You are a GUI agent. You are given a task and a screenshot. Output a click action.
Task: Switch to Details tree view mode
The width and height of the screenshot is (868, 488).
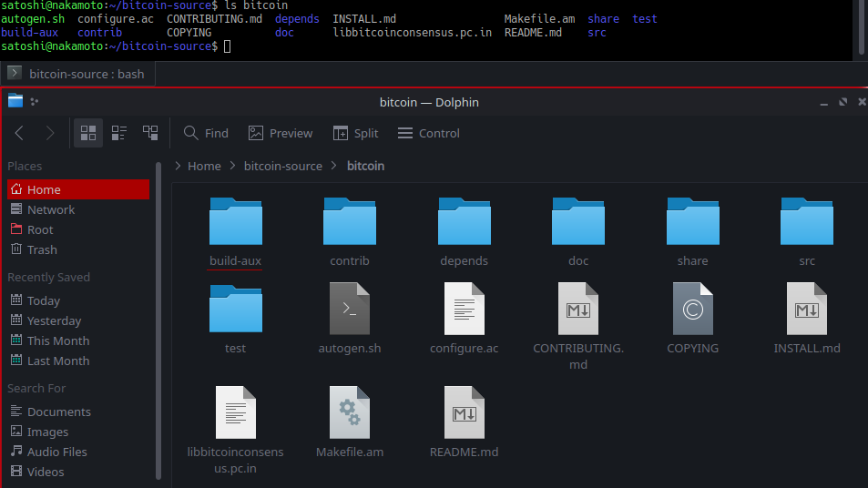[150, 133]
